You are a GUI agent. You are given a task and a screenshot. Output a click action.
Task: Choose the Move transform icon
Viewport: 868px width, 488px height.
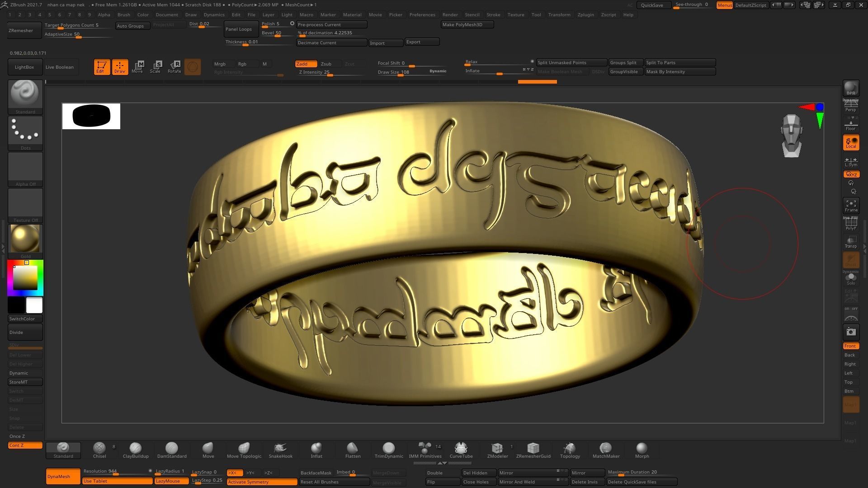pos(137,67)
